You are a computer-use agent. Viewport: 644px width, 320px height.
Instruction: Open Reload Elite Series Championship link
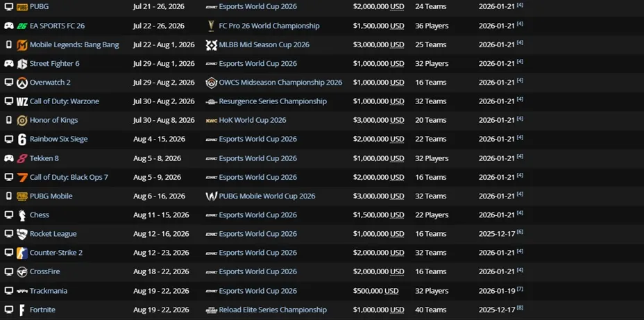(273, 310)
